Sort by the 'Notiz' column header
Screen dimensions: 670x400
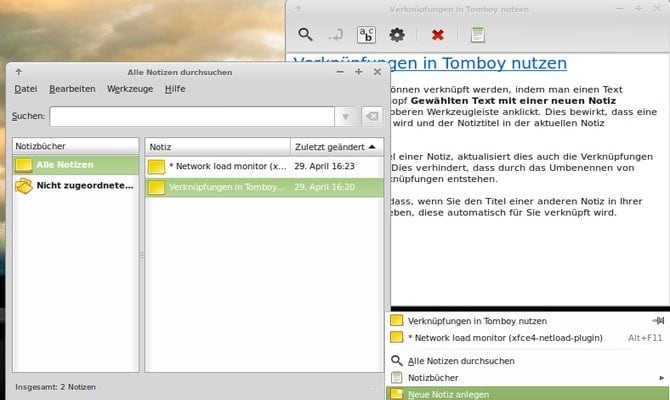coord(217,147)
